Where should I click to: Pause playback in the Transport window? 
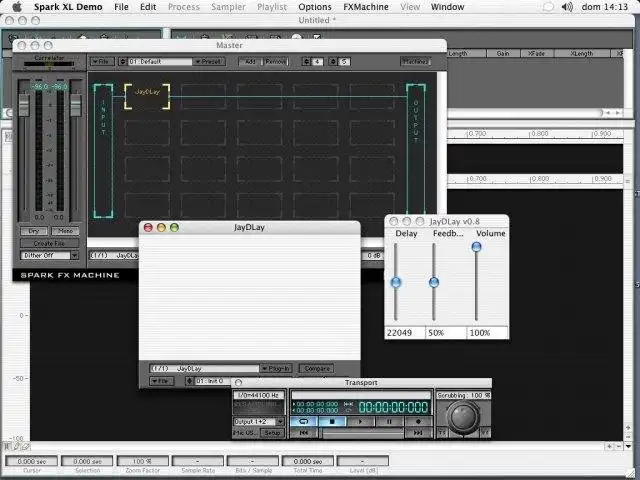389,421
